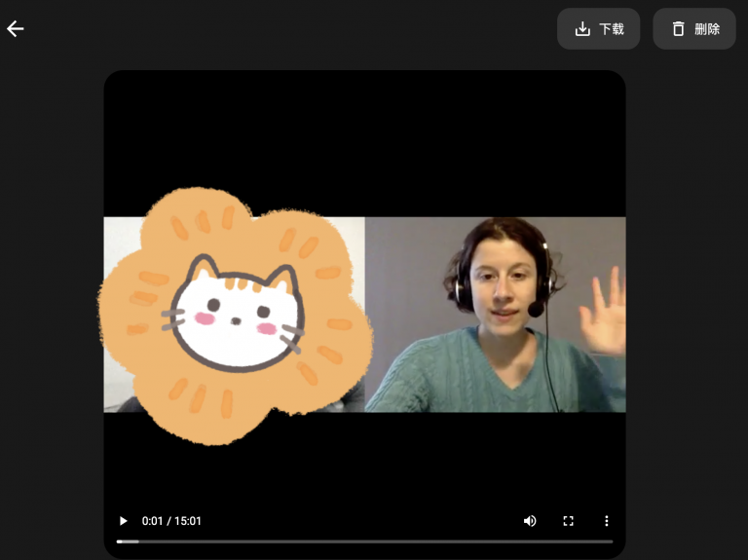Seek to the middle of the progress bar
Image resolution: width=748 pixels, height=560 pixels.
365,541
